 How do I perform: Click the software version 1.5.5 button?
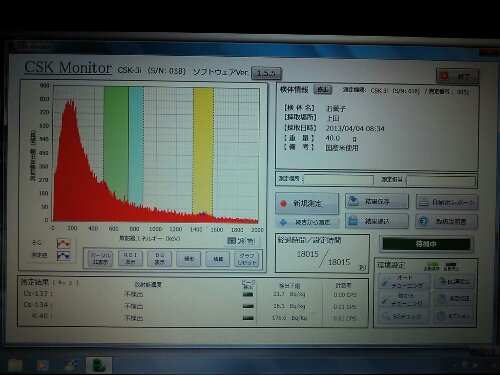[x=266, y=73]
